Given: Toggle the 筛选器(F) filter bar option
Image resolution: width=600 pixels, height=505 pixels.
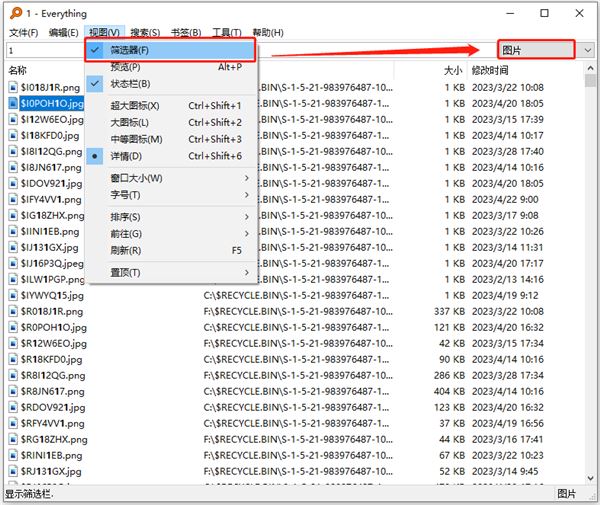Looking at the screenshot, I should coord(170,50).
